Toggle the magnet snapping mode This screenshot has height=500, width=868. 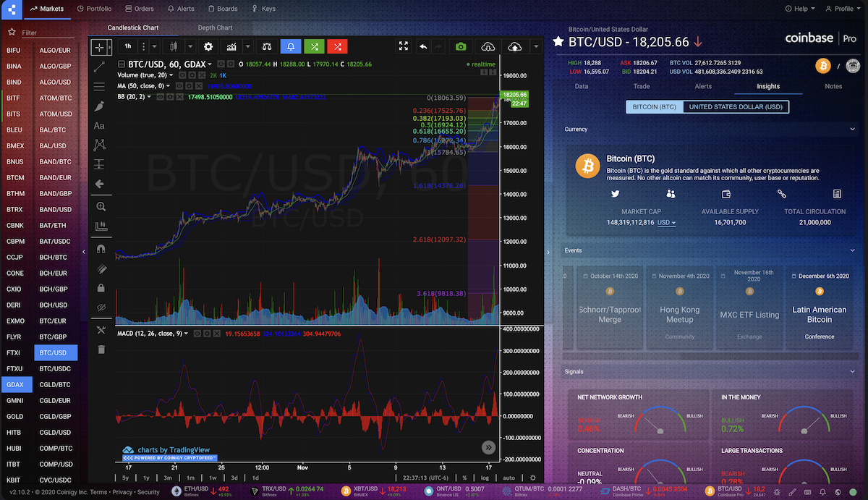(101, 248)
